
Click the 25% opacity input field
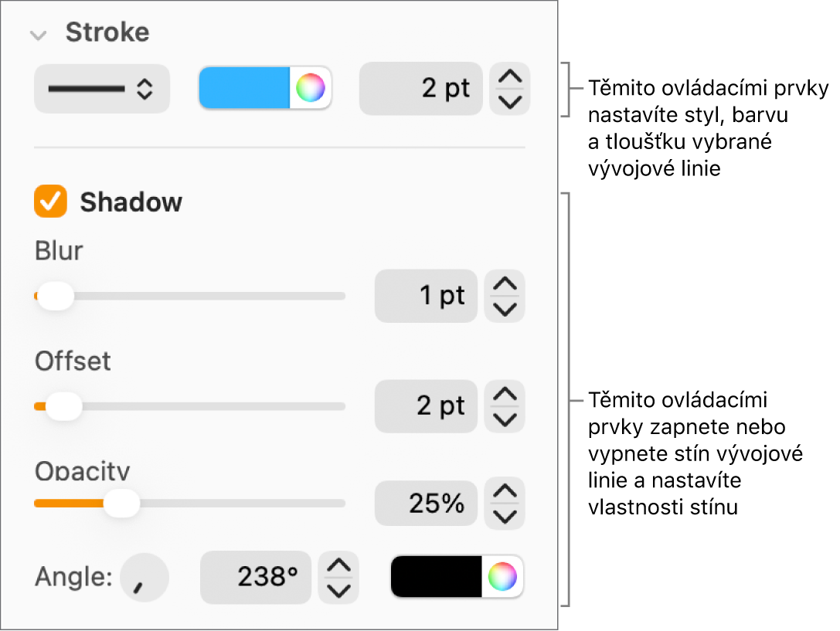pyautogui.click(x=426, y=503)
